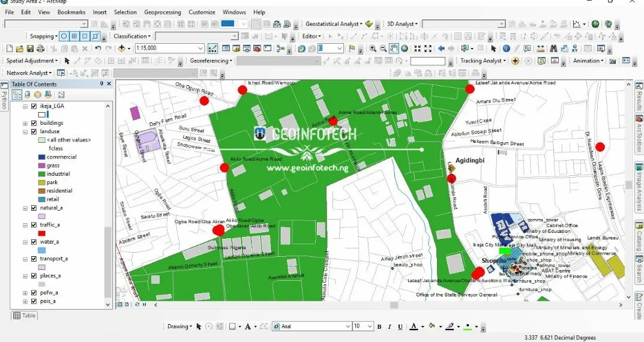Click Fixed Zoom In arrows

click(417, 49)
